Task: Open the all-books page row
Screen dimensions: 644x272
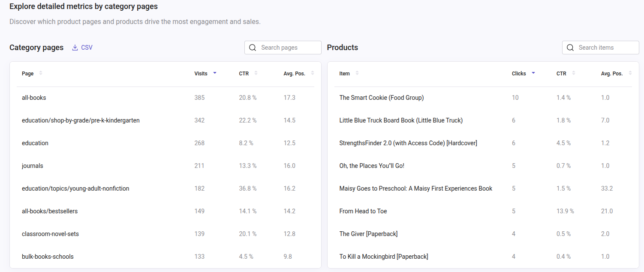Action: 34,98
